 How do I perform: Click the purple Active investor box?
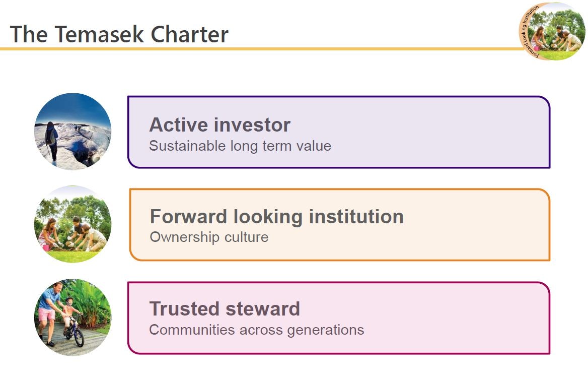pos(339,132)
